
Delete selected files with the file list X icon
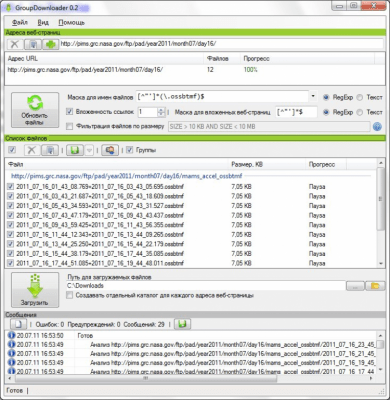point(31,150)
